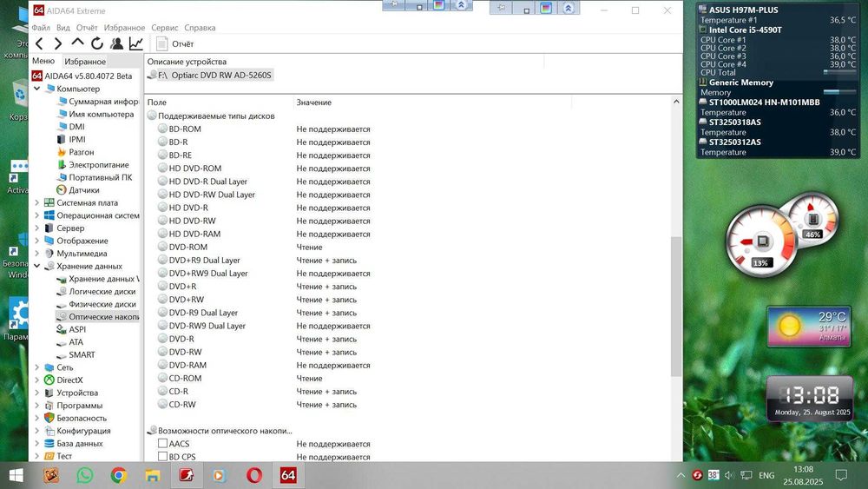Select the DVD-RAM row in disc types
This screenshot has height=489, width=868.
pyautogui.click(x=187, y=366)
